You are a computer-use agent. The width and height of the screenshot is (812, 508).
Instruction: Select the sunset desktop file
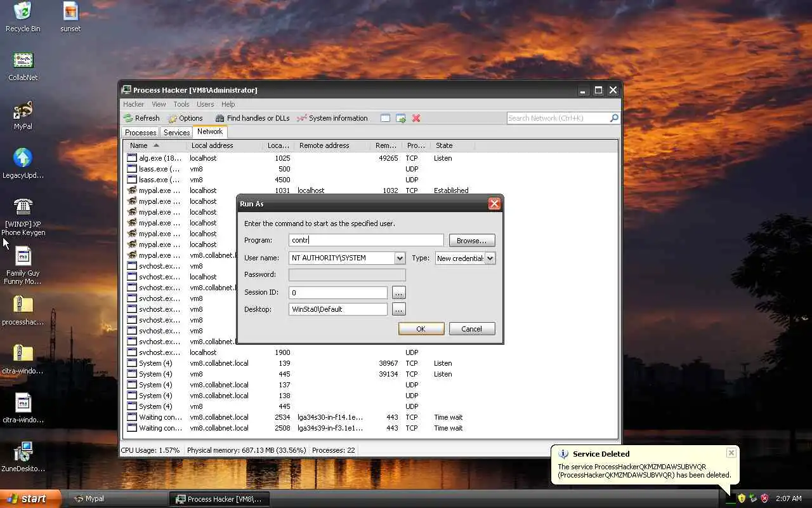[70, 17]
